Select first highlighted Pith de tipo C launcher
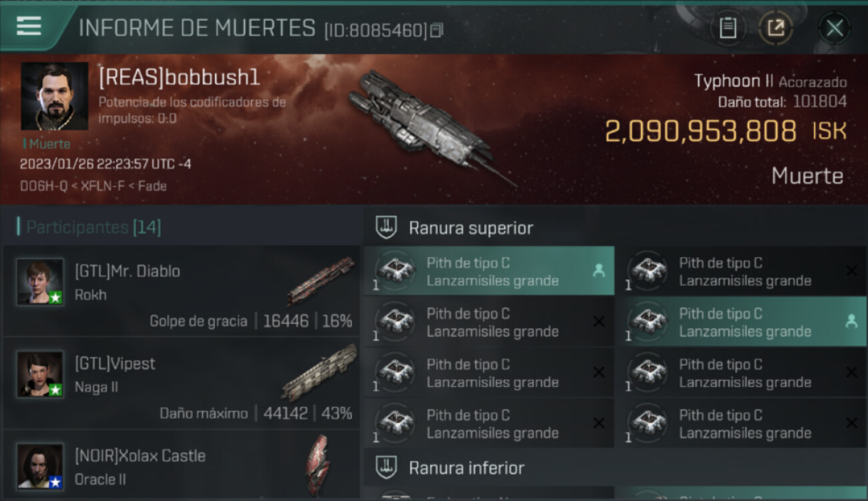Viewport: 868px width, 501px height. click(489, 271)
